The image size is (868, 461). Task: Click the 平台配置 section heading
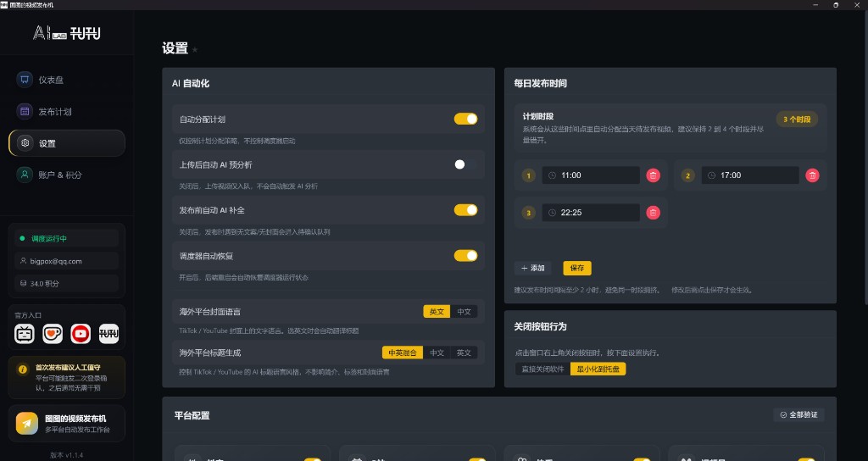(x=192, y=415)
